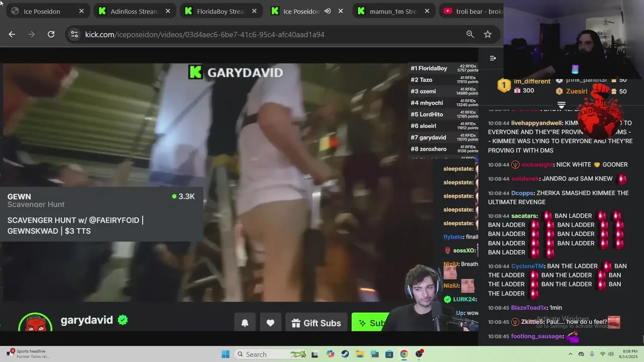Open the zoom magnifier in address bar

(470, 34)
